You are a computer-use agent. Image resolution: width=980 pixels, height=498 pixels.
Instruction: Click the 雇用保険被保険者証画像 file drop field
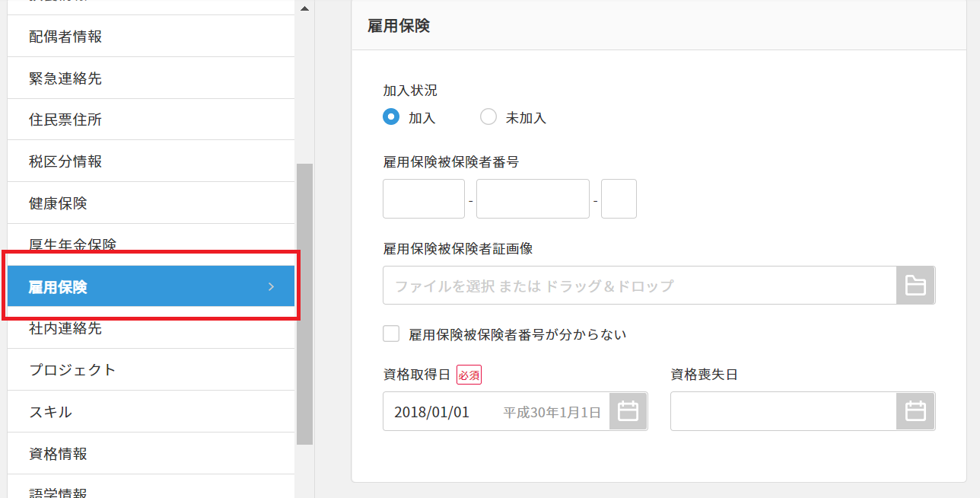click(x=639, y=286)
